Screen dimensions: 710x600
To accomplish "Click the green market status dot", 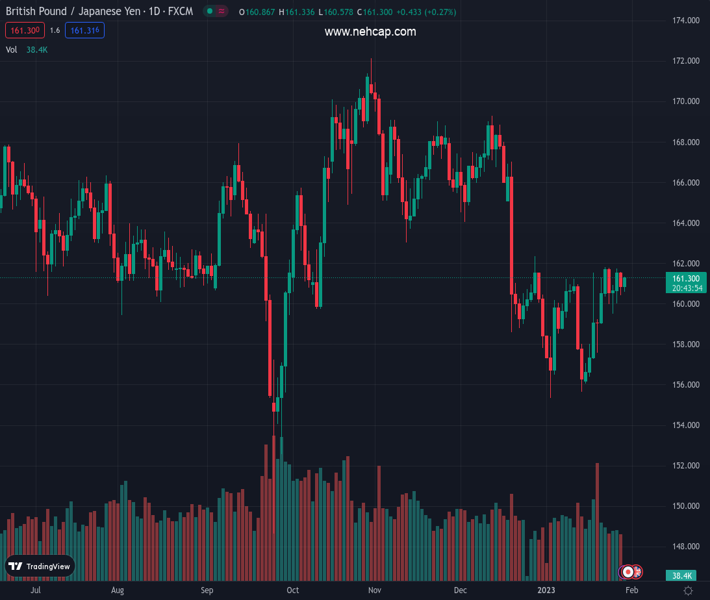I will coord(209,11).
